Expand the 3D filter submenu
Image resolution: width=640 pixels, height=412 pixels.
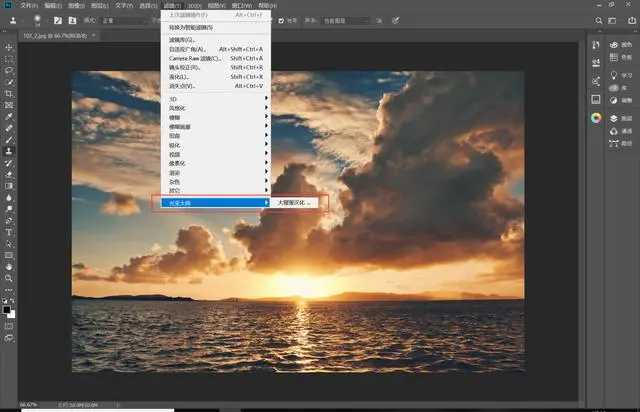(x=216, y=99)
